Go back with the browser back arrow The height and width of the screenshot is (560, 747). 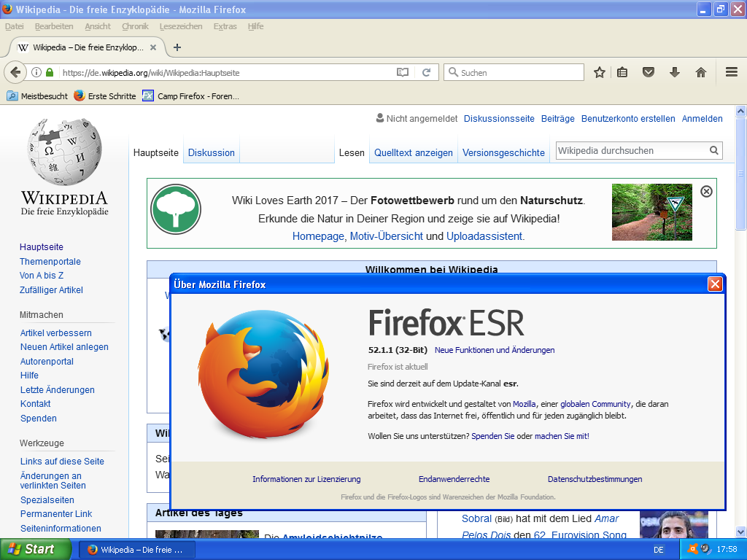pos(15,72)
